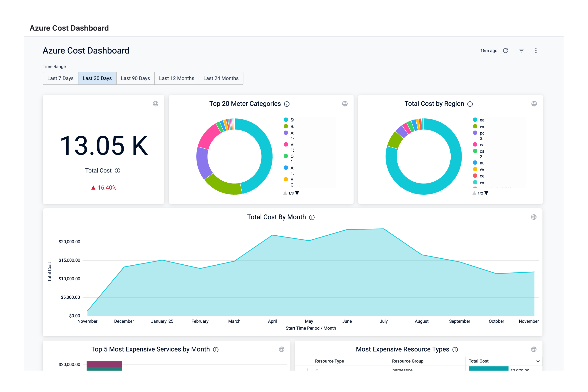Screen dimensions: 588x392
Task: Click globe icon on Total Cost tile
Action: click(x=155, y=104)
